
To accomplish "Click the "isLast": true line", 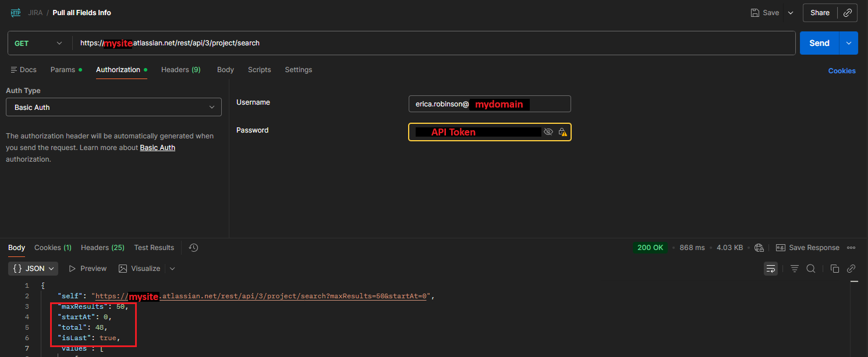I will pyautogui.click(x=88, y=338).
